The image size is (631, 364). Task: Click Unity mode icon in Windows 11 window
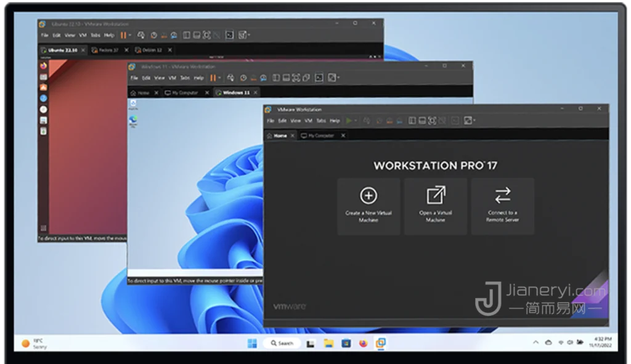pyautogui.click(x=306, y=78)
